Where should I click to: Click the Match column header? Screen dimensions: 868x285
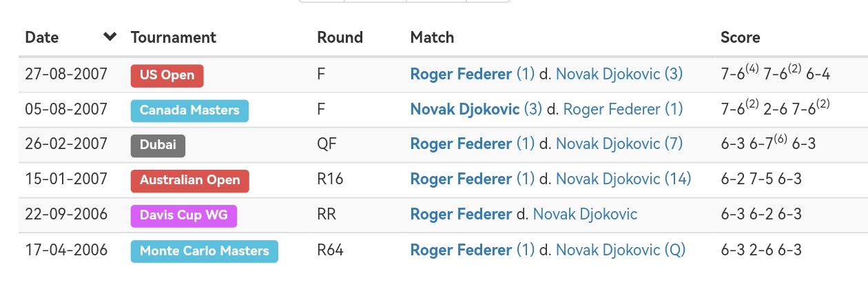tap(432, 37)
